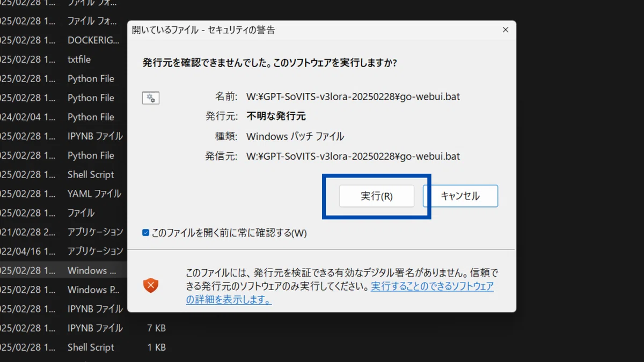Viewport: 644px width, 362px height.
Task: Click the 実行(R) run button
Action: point(377,196)
